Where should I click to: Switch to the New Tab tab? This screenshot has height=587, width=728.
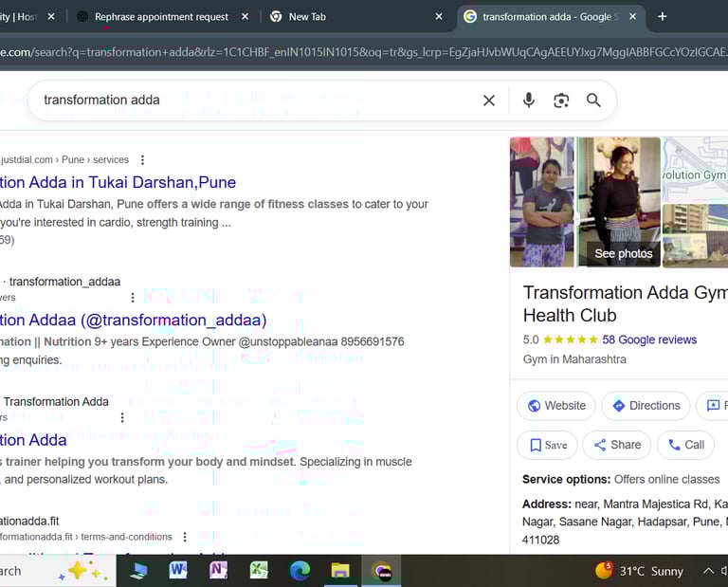(x=356, y=17)
